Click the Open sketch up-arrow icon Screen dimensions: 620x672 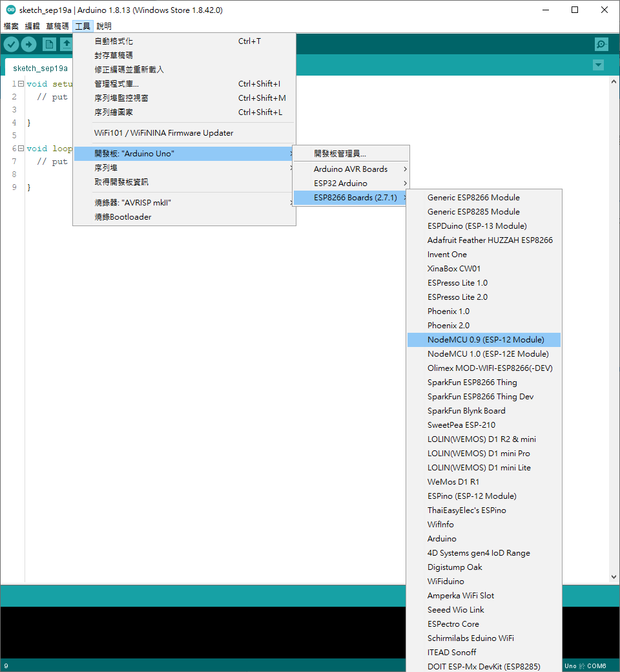[67, 44]
